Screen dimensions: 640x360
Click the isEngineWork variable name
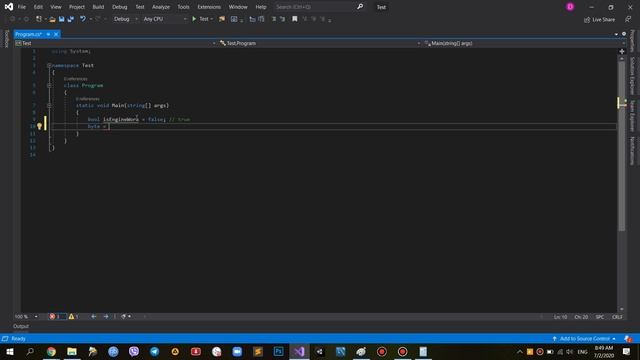tap(121, 119)
